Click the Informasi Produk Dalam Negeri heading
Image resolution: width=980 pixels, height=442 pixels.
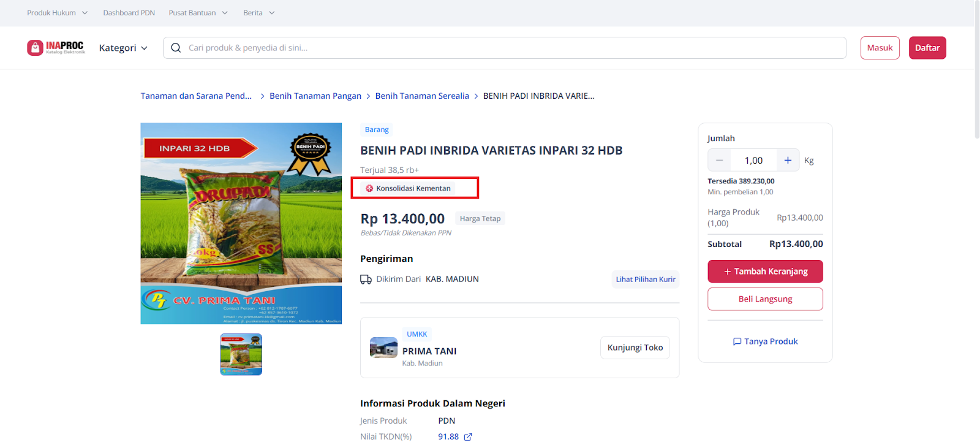(x=432, y=403)
